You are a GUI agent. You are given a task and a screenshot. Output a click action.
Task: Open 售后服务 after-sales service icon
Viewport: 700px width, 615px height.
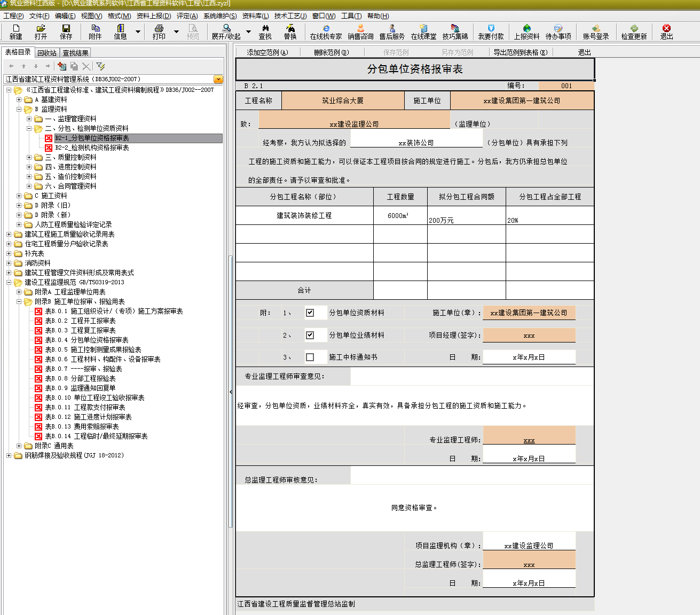(x=392, y=32)
